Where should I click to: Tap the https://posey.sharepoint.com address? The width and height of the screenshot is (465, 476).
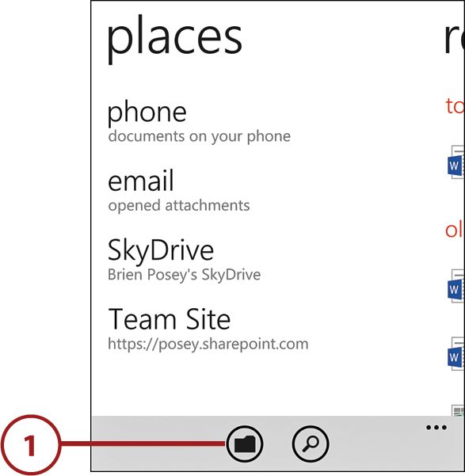pyautogui.click(x=208, y=345)
